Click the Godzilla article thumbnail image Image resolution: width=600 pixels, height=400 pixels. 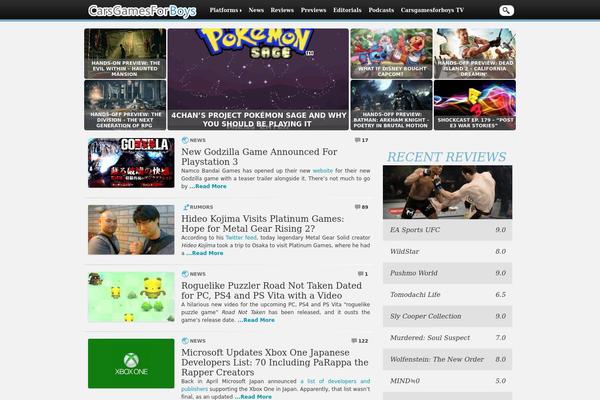(x=131, y=163)
